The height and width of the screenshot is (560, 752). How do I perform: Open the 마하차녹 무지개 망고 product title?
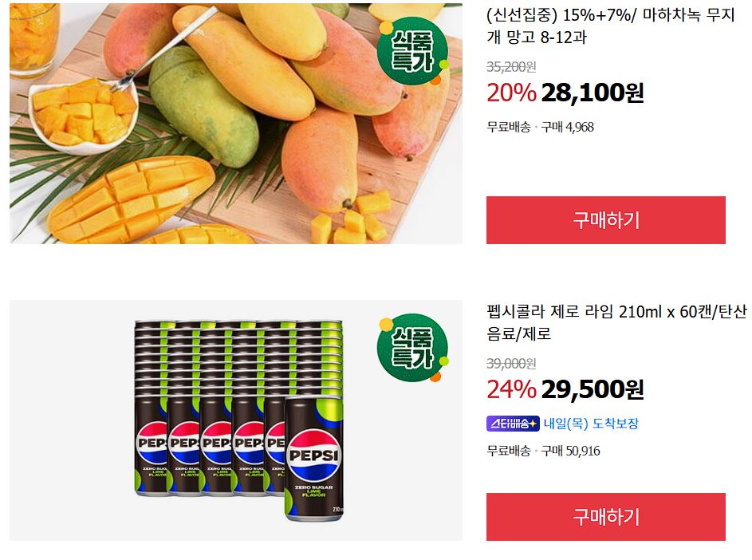(x=611, y=26)
